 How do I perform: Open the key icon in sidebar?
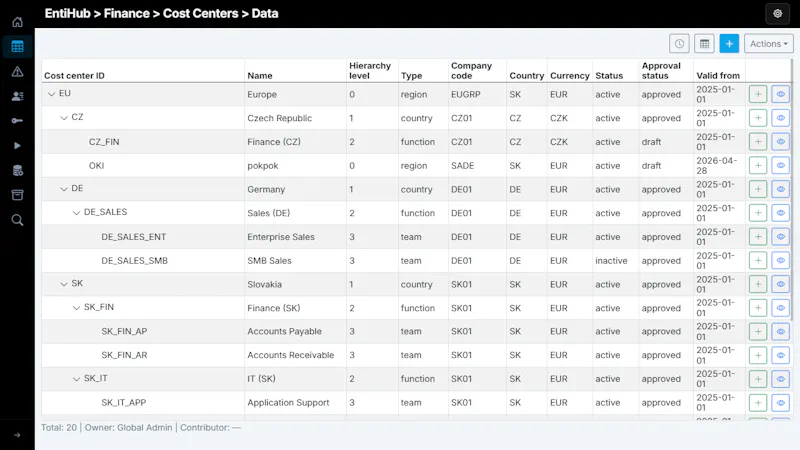[x=17, y=121]
